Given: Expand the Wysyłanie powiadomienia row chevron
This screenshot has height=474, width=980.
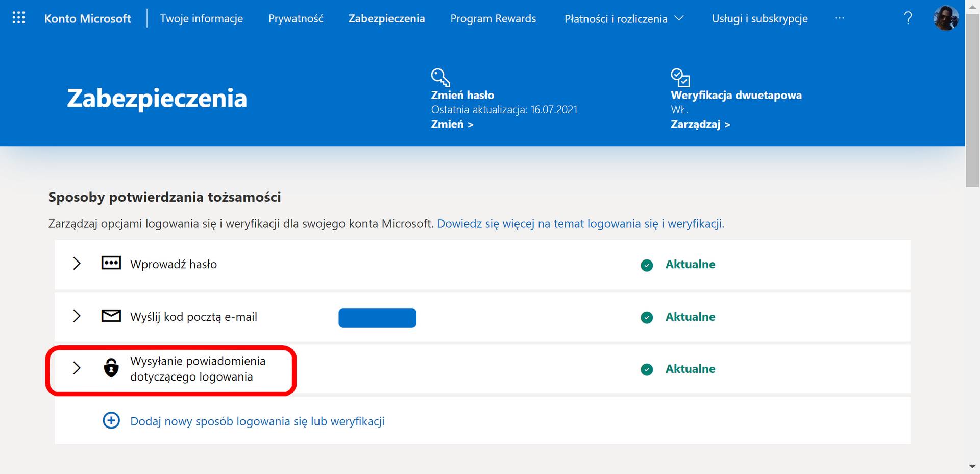Looking at the screenshot, I should [77, 368].
